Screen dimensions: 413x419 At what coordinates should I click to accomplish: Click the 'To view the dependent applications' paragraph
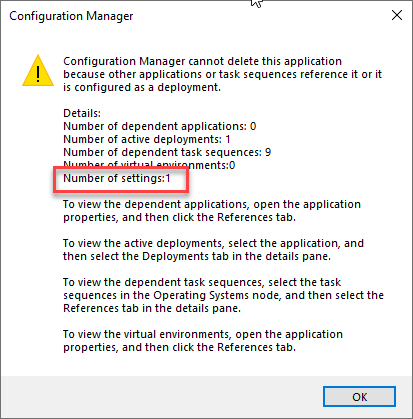pos(212,211)
